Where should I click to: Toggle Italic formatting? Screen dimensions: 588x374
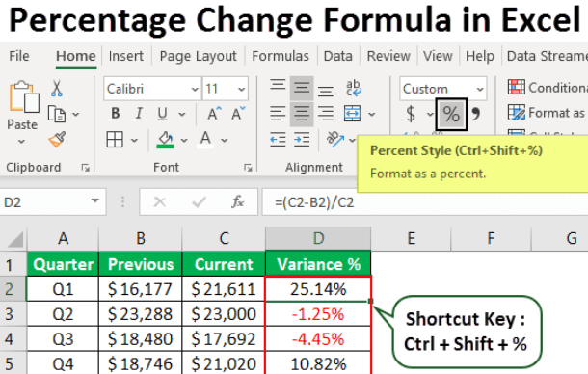click(x=139, y=114)
